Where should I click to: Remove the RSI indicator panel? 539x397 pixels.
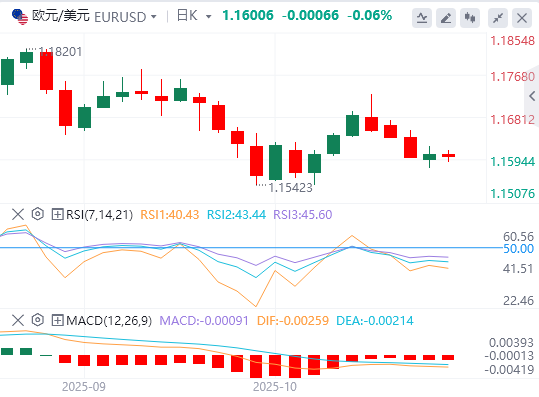pyautogui.click(x=18, y=214)
